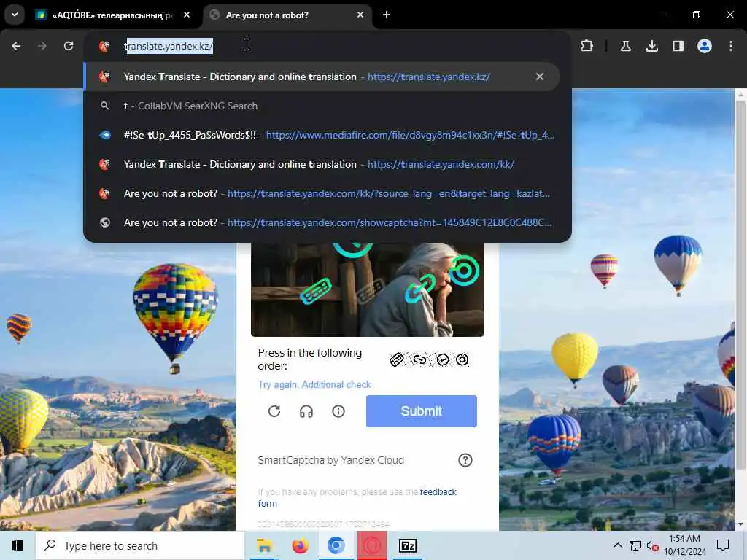The height and width of the screenshot is (560, 747).
Task: Open the muted volume tray icon
Action: pos(652,545)
